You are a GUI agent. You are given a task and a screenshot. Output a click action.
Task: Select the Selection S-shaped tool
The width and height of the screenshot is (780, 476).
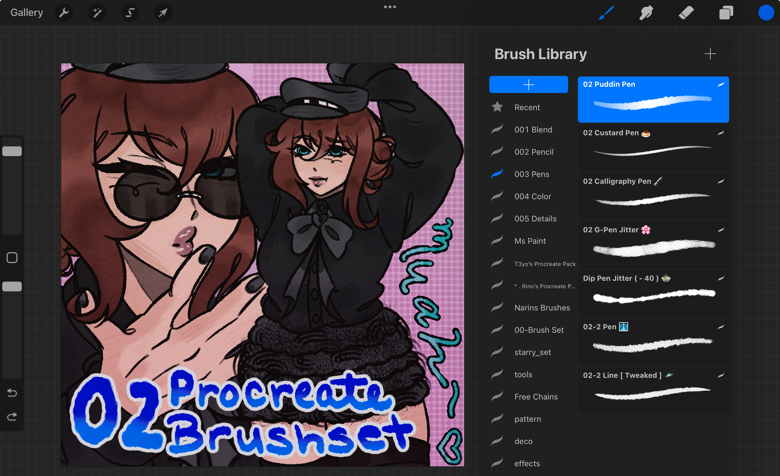click(x=130, y=12)
